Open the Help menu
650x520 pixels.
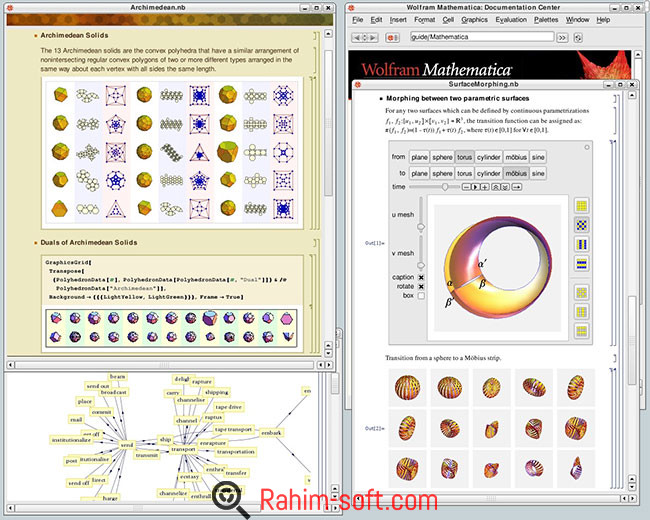(603, 19)
